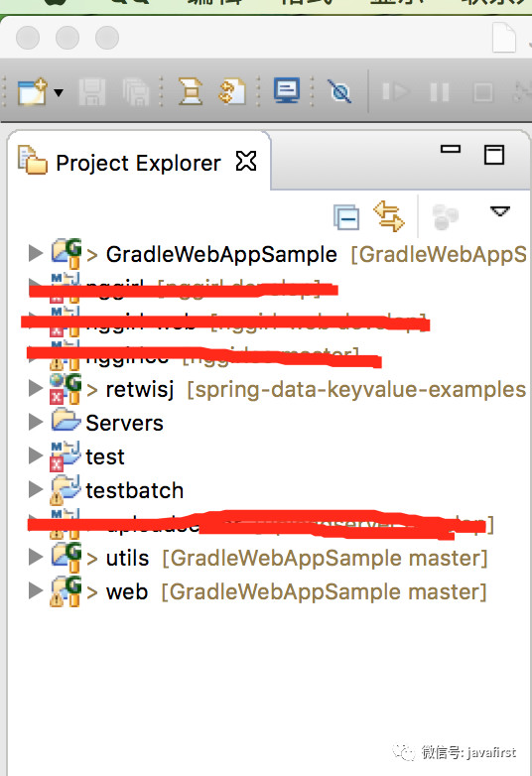This screenshot has height=776, width=532.
Task: Click the spring-data-keyvalue-examples label
Action: click(356, 390)
